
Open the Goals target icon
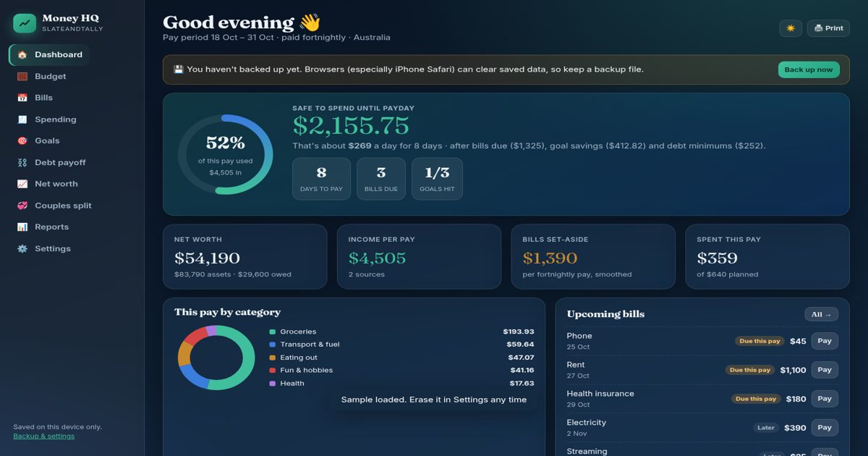22,141
